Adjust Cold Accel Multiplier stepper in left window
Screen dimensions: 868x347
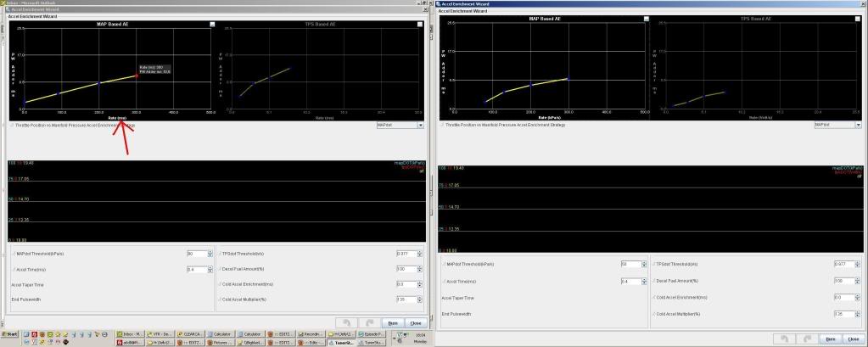[420, 299]
